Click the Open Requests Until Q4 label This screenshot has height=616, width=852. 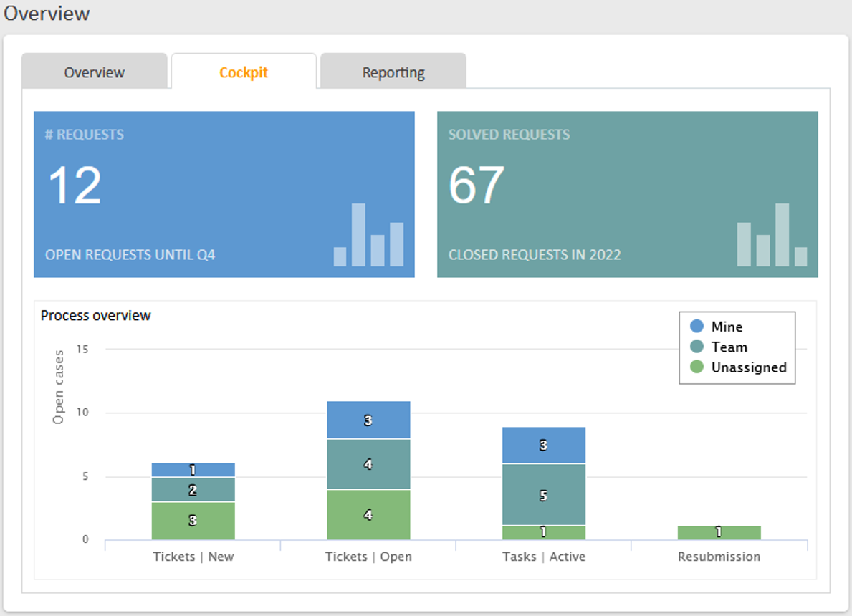(x=130, y=255)
